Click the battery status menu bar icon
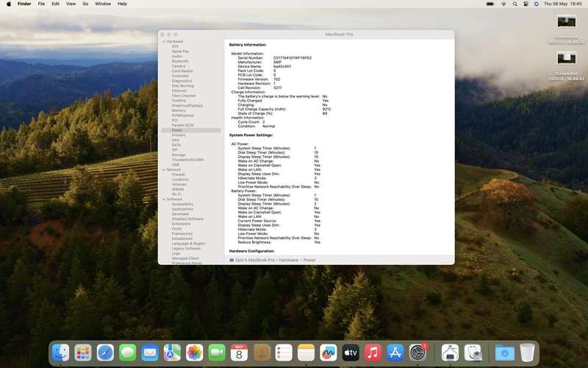 (x=490, y=4)
